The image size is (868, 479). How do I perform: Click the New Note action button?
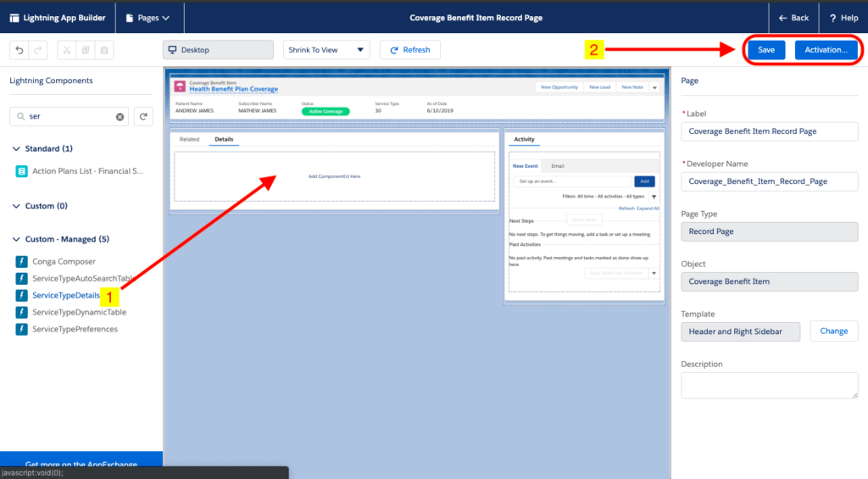click(x=632, y=87)
